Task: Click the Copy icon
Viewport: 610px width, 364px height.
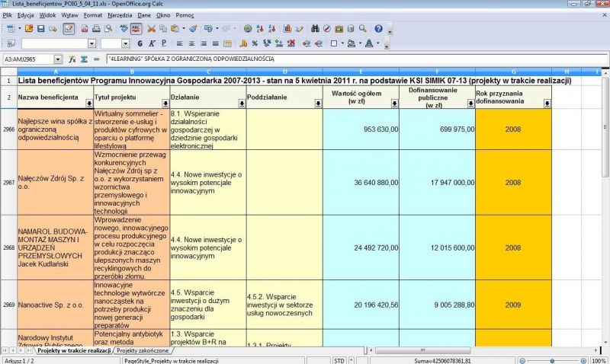Action: coord(163,29)
